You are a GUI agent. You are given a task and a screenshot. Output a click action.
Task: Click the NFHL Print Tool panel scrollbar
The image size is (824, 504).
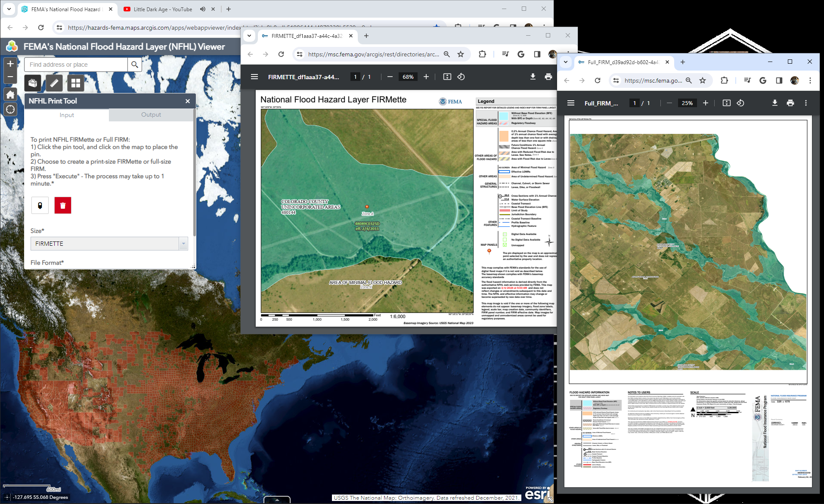194,172
